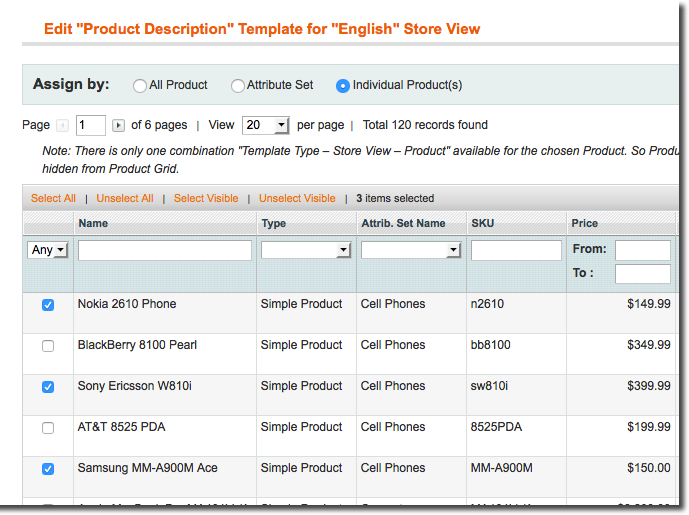This screenshot has width=689, height=515.
Task: Uncheck the Samsung MM-A900M Ace checkbox
Action: pos(48,469)
